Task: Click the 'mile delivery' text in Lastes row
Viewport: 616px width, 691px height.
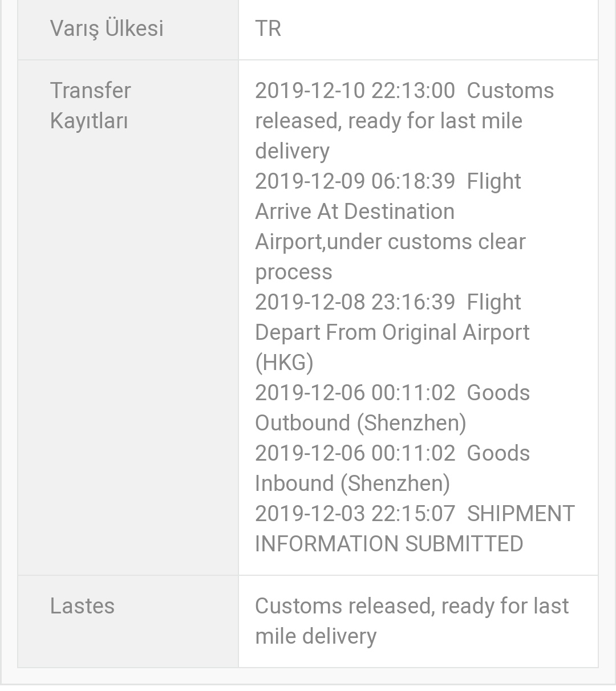Action: [x=315, y=636]
